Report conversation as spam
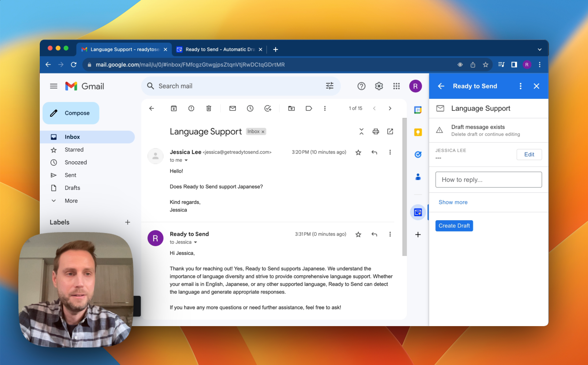The width and height of the screenshot is (588, 365). [191, 108]
